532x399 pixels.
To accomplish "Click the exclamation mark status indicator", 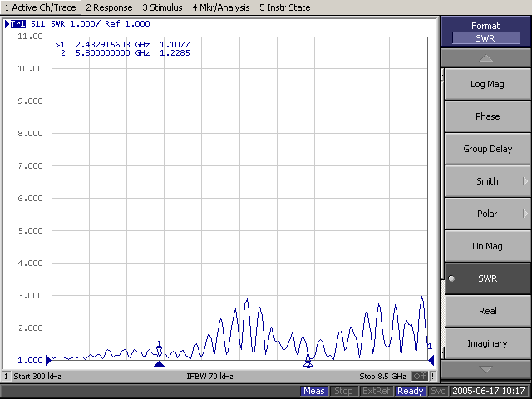I will (x=433, y=377).
